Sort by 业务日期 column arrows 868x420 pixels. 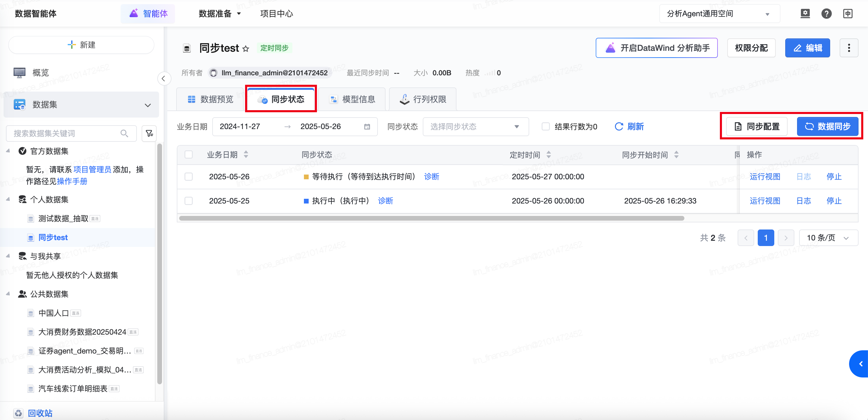point(246,155)
